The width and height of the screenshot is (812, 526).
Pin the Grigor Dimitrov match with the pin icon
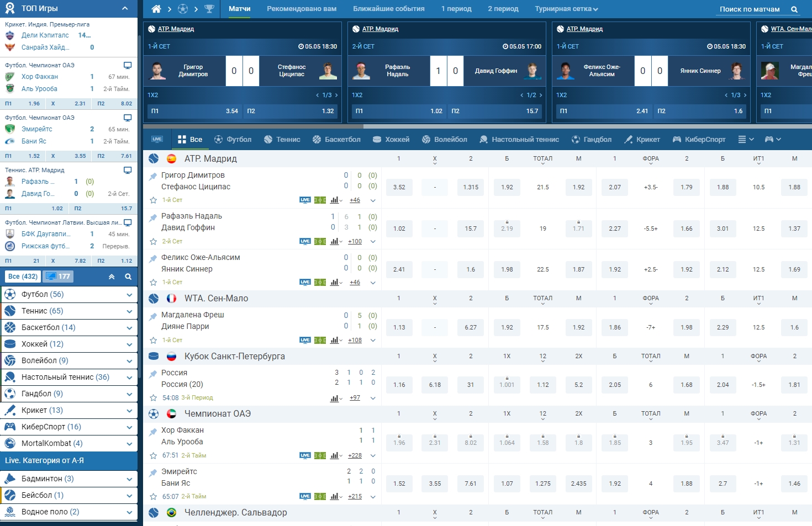click(x=154, y=177)
